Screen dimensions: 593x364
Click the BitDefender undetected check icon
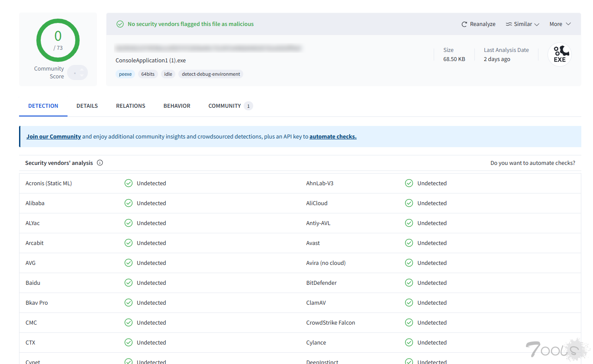click(x=409, y=283)
